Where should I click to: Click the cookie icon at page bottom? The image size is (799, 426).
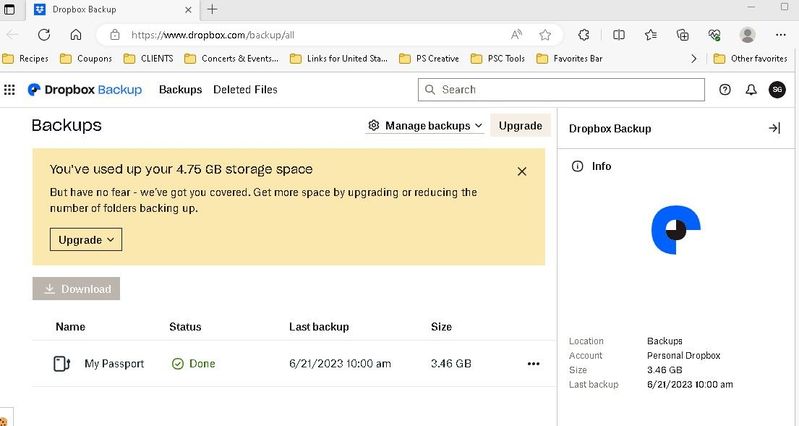[x=3, y=422]
